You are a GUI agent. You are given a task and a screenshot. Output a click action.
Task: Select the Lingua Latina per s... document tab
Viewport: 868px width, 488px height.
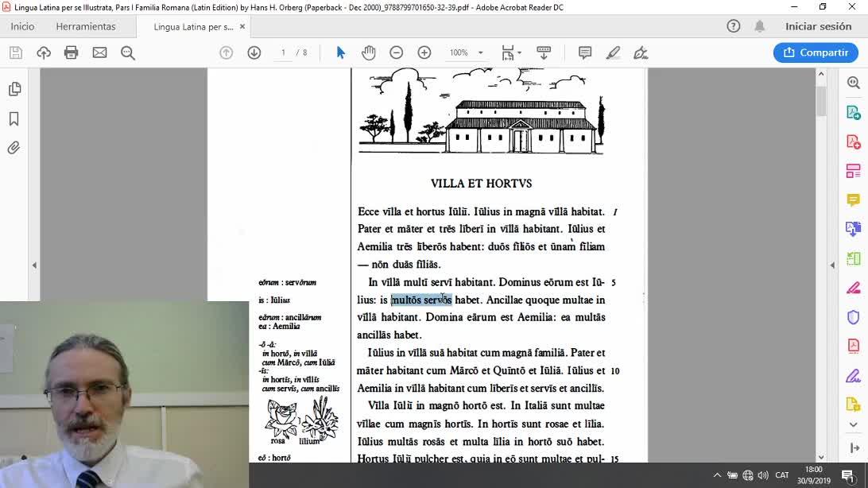193,26
